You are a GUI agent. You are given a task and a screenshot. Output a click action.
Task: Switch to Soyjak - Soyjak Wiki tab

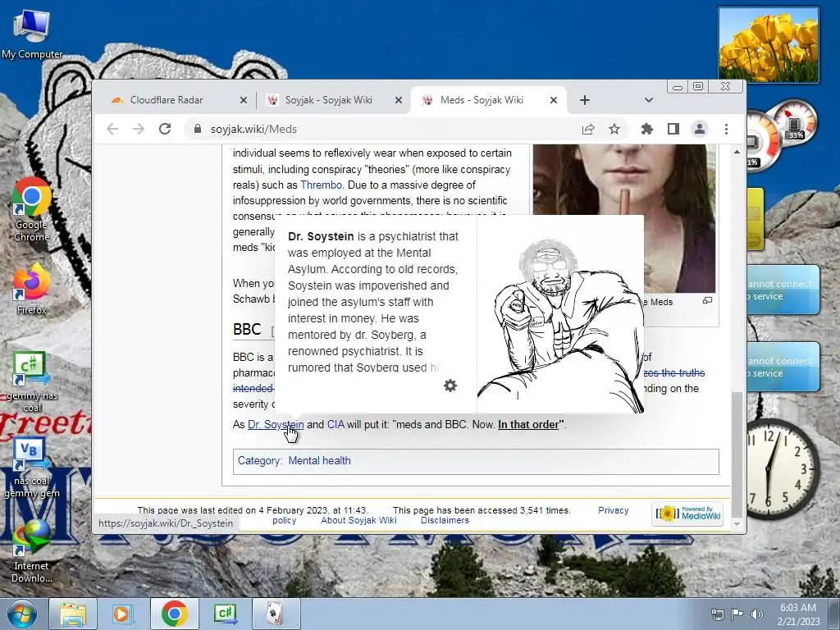tap(328, 100)
